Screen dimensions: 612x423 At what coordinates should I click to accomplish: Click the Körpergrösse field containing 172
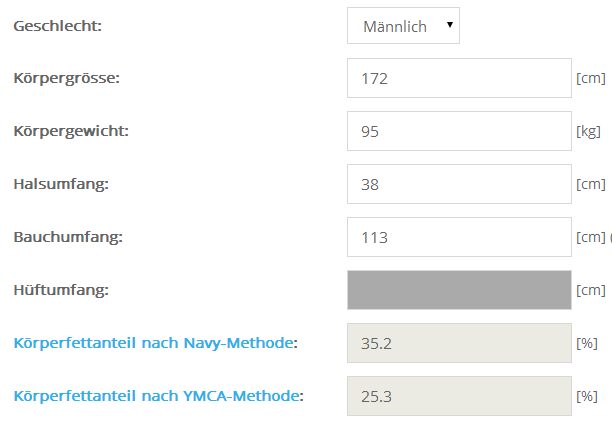coord(459,78)
